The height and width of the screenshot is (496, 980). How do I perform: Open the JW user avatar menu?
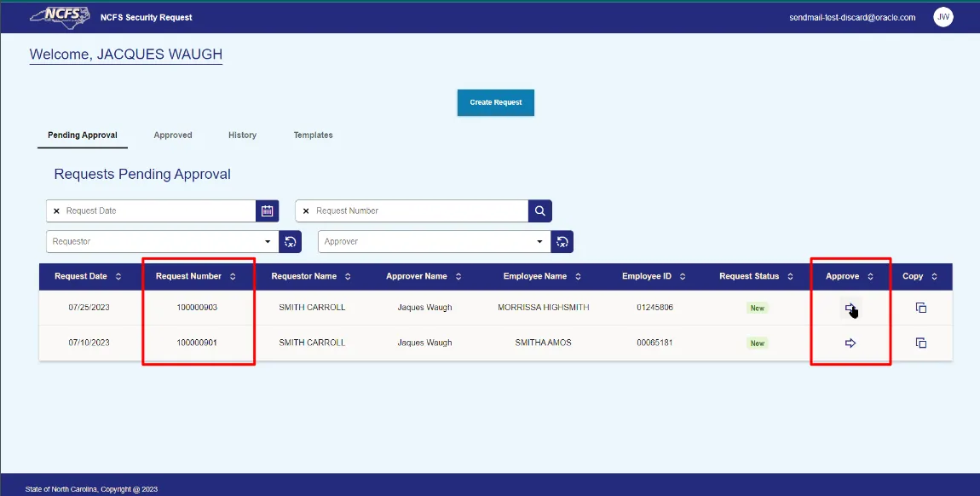[x=943, y=17]
